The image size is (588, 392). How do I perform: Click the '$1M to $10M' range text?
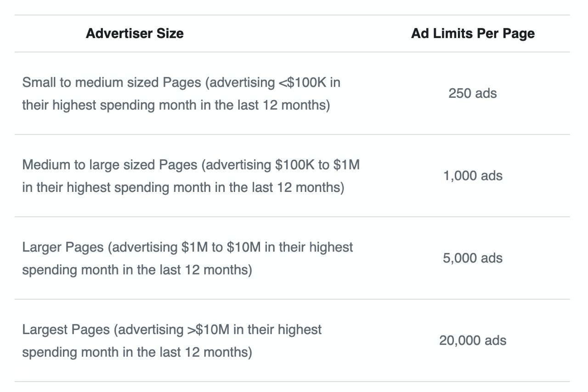(x=221, y=247)
